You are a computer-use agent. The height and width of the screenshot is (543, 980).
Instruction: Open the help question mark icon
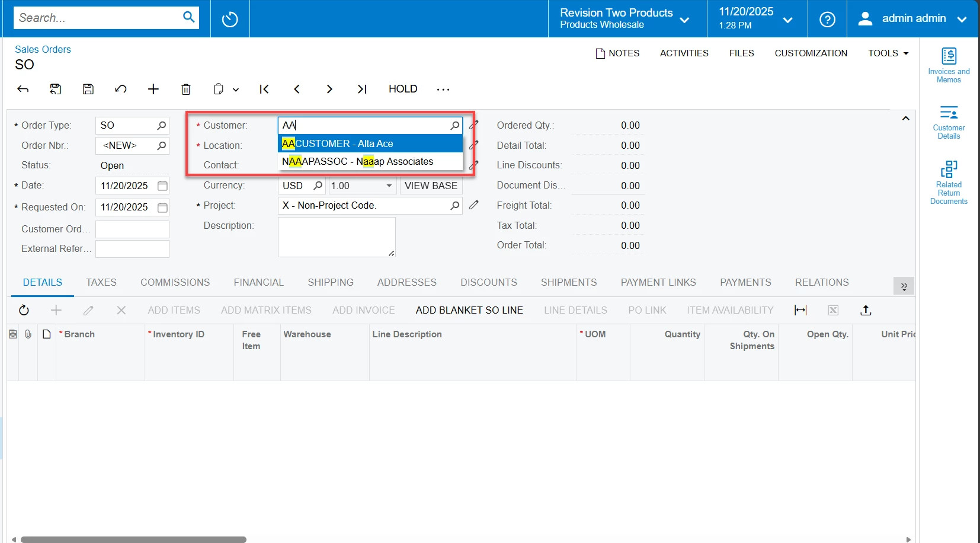click(827, 19)
